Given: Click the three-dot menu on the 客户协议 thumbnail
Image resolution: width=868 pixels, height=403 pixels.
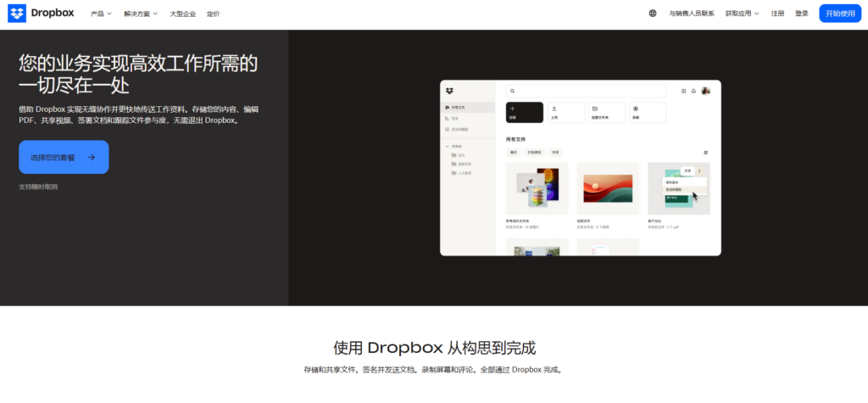Looking at the screenshot, I should pos(699,171).
